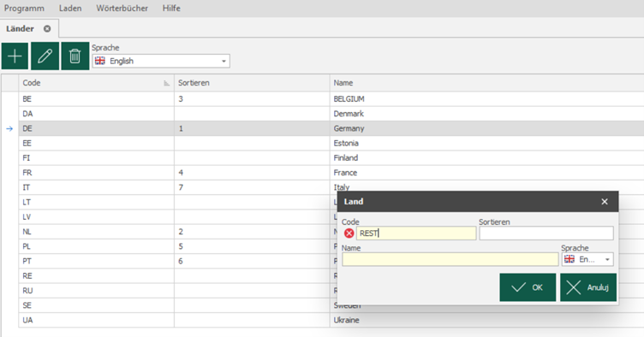Select the BE row code cell
644x337 pixels.
[96, 99]
